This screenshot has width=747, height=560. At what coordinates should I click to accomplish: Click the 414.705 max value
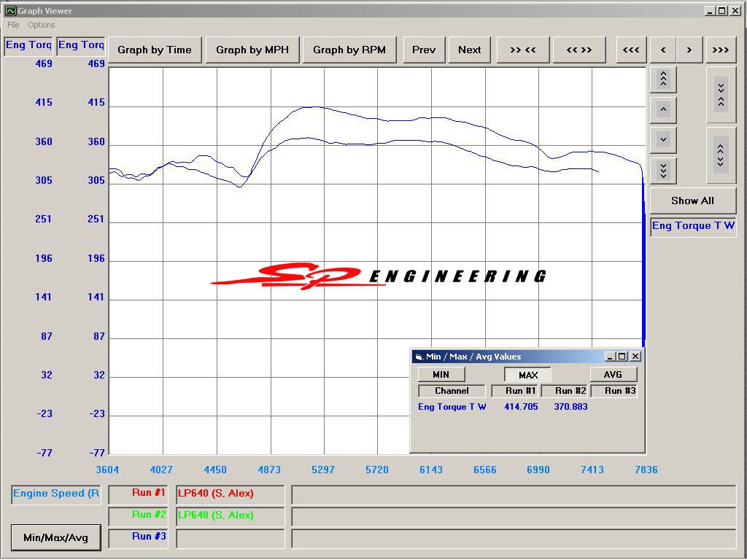coord(521,407)
